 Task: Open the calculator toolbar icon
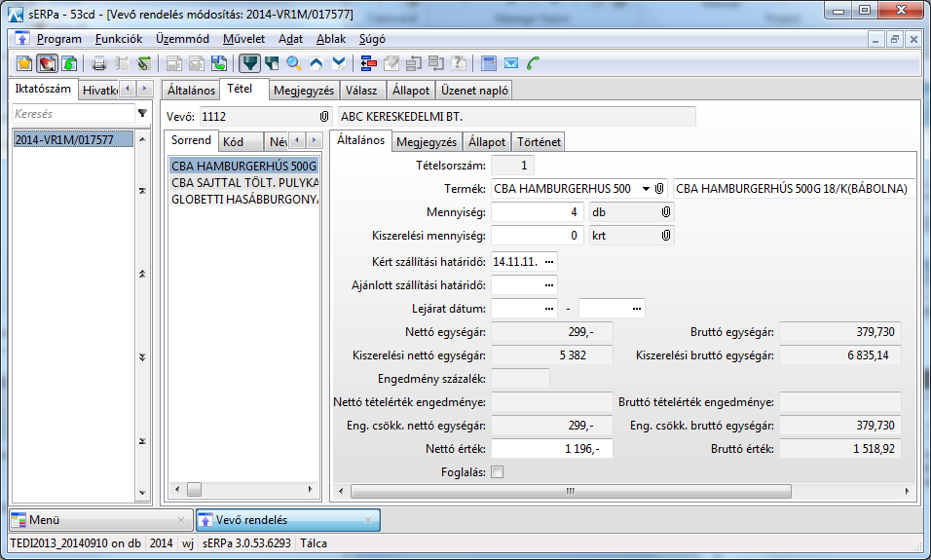489,63
